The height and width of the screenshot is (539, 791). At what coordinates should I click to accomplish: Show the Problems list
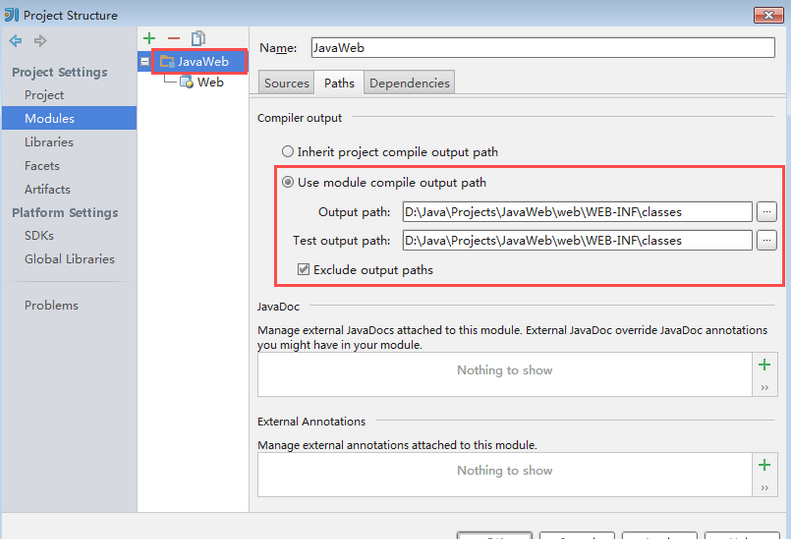pyautogui.click(x=51, y=305)
